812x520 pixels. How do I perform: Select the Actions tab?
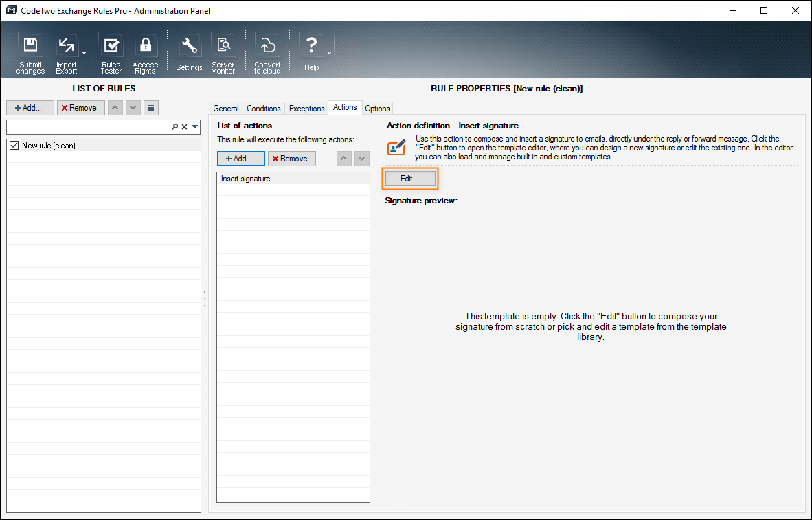coord(345,107)
